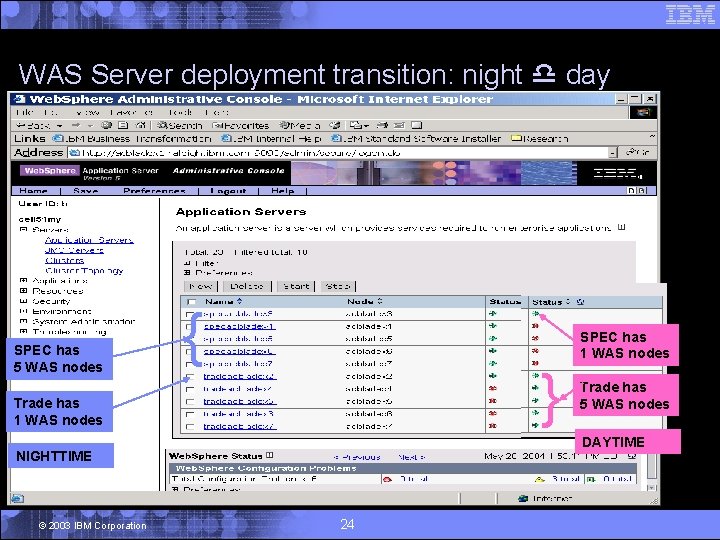Tick checkbox for spec server on ecblade-1
720x540 pixels.
pos(189,327)
